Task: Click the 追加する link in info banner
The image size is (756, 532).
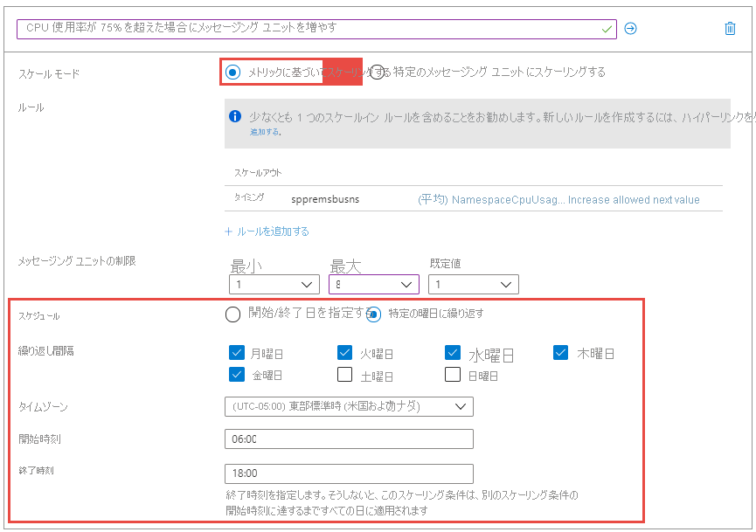Action: (x=265, y=132)
